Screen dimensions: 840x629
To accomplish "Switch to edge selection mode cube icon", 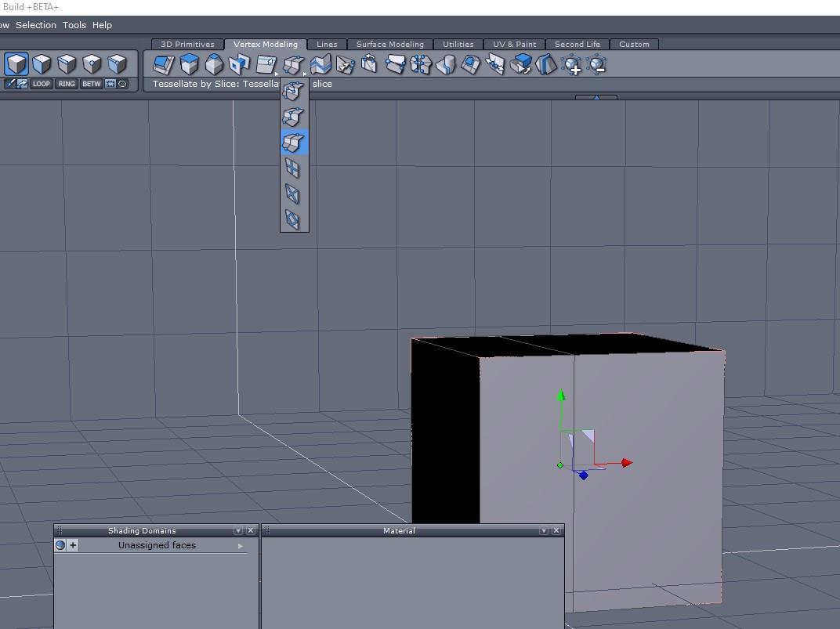I will [x=67, y=64].
